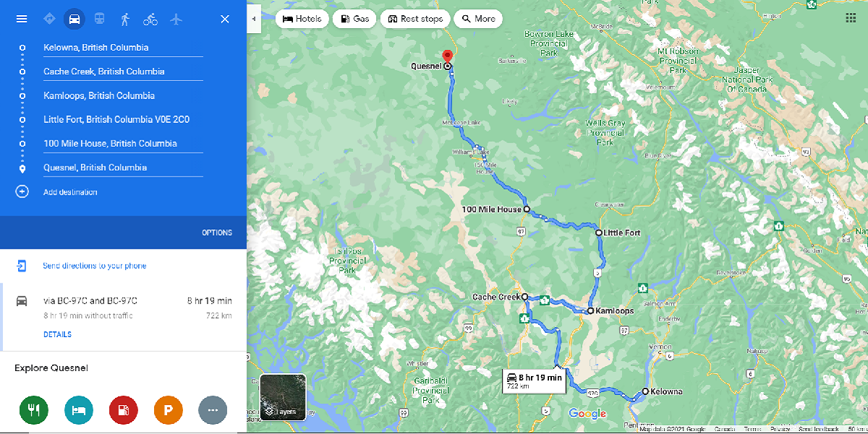Screen dimensions: 868x434
Task: Choose the Walking travel mode
Action: click(x=125, y=19)
